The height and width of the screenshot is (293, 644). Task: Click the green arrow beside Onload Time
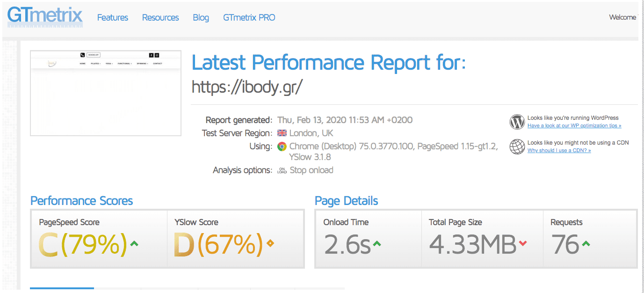pos(376,243)
